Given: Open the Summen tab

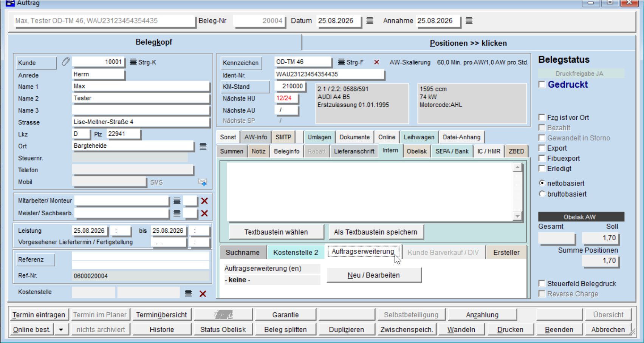Looking at the screenshot, I should (x=232, y=151).
